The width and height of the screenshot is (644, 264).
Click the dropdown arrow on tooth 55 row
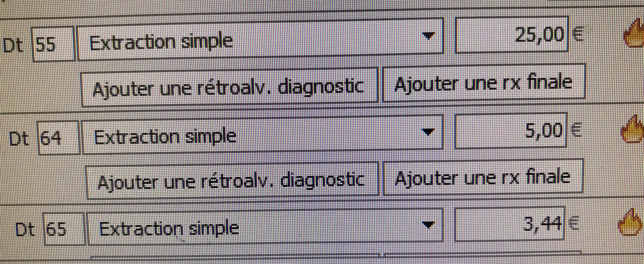coord(429,36)
